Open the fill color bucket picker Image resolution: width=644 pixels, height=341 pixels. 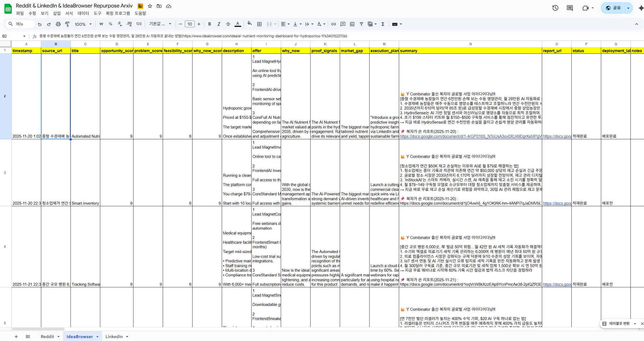(x=249, y=24)
